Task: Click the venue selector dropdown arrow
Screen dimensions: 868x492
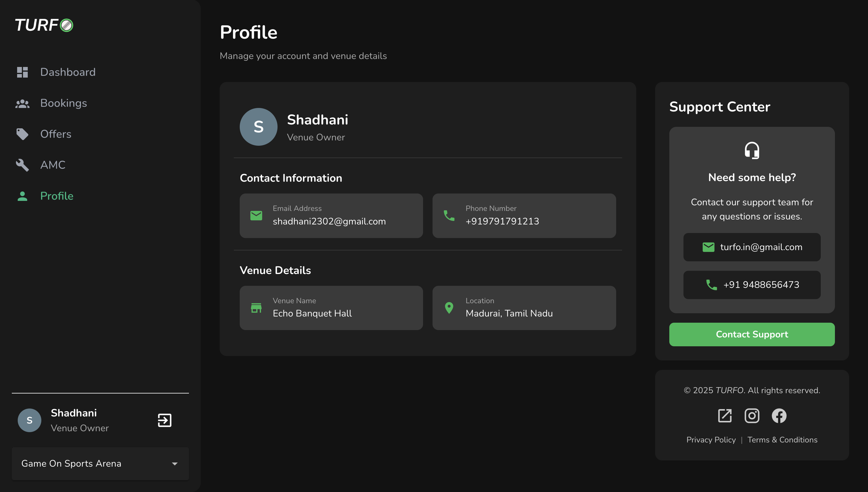Action: point(174,464)
